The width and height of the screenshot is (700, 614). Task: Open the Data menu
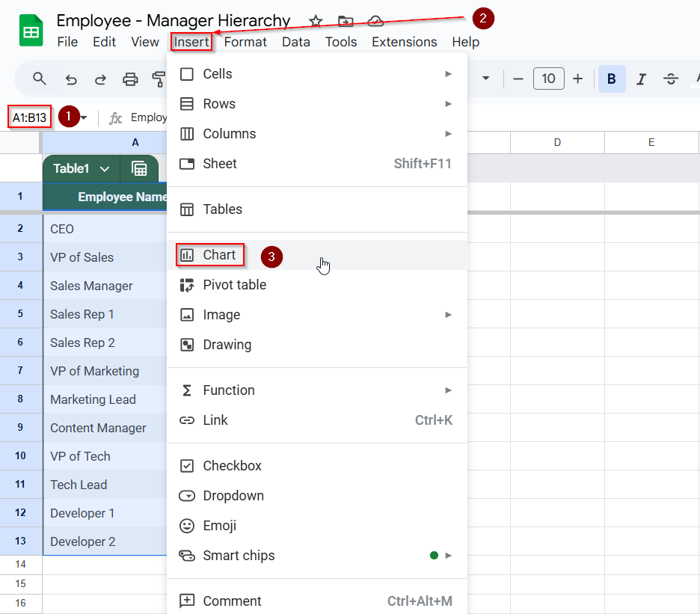pos(296,42)
